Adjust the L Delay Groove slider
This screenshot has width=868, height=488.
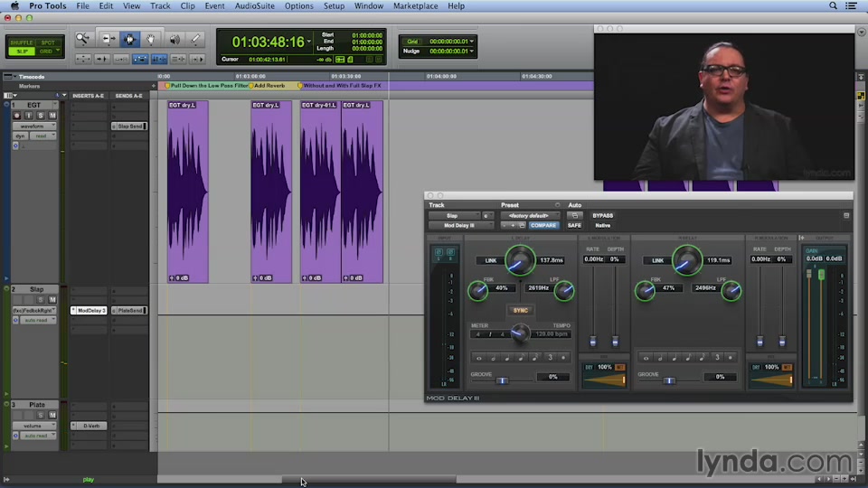[502, 380]
